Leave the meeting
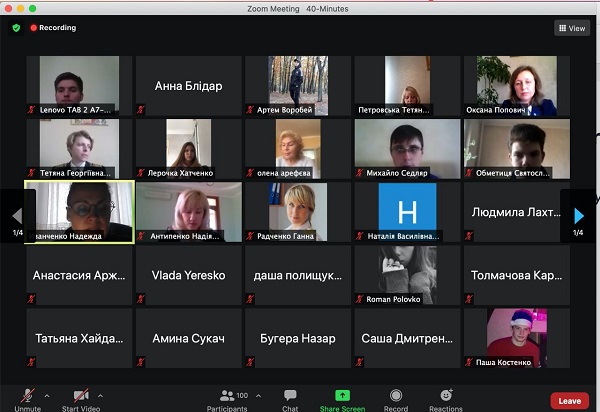Screen dimensions: 600x412 point(569,400)
